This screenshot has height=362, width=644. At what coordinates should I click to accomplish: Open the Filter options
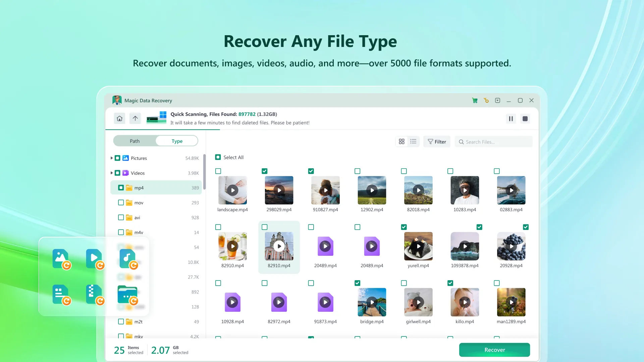click(x=437, y=142)
